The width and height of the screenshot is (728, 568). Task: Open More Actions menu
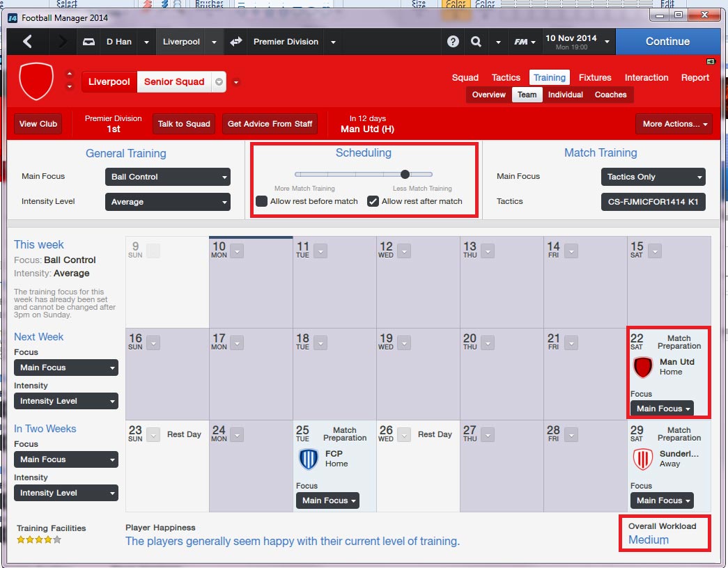(674, 124)
